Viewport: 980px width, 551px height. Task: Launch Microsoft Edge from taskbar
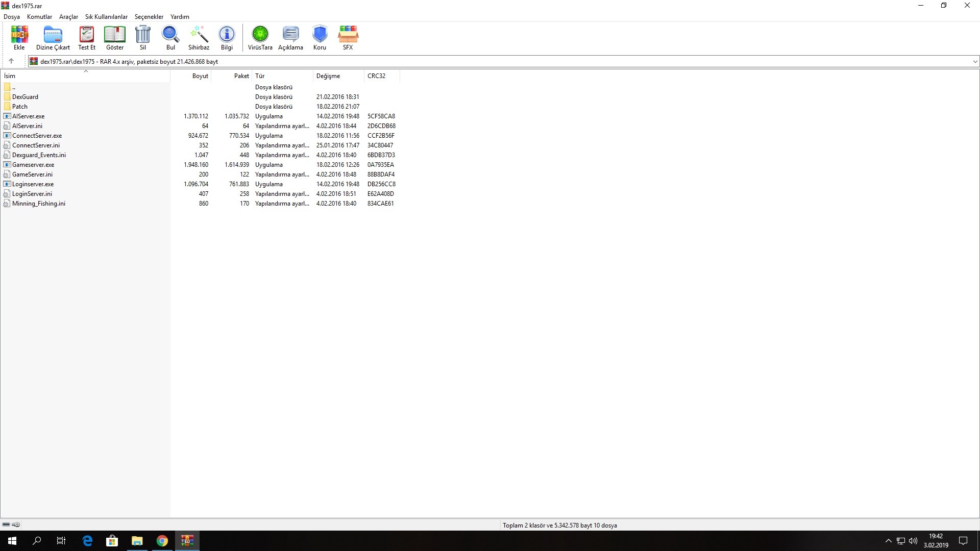pyautogui.click(x=87, y=541)
